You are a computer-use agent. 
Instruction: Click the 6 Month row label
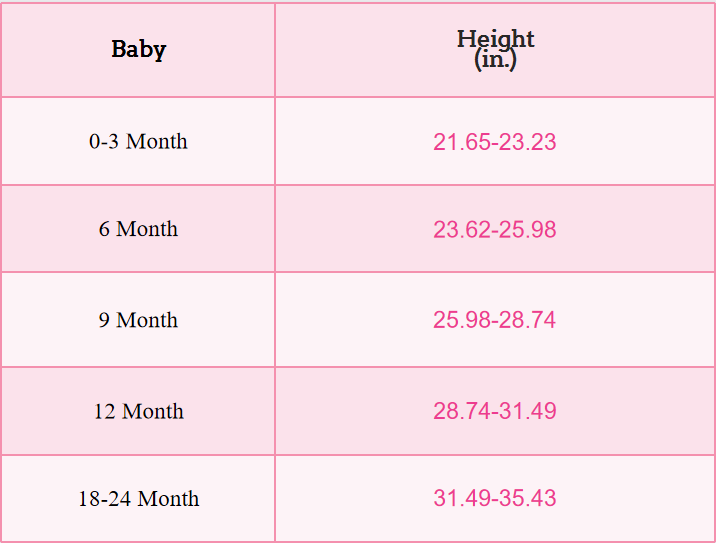138,229
